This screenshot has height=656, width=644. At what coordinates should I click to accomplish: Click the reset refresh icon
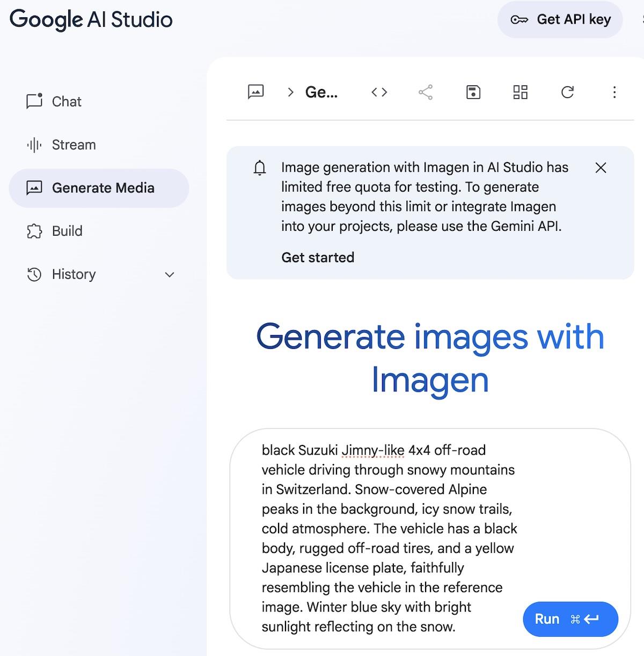pyautogui.click(x=567, y=92)
